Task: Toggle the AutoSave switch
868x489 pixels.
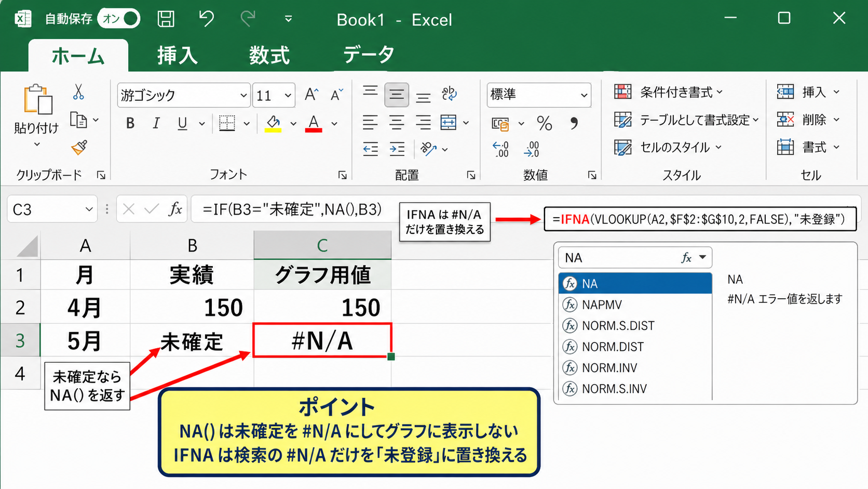Action: 119,19
